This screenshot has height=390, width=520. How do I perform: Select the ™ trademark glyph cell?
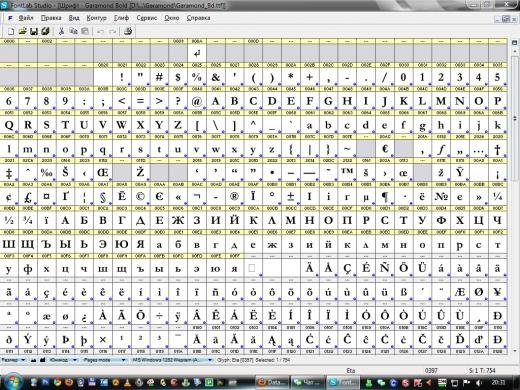347,172
